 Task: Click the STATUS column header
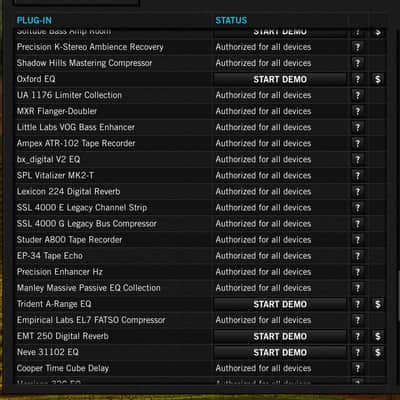tap(231, 20)
